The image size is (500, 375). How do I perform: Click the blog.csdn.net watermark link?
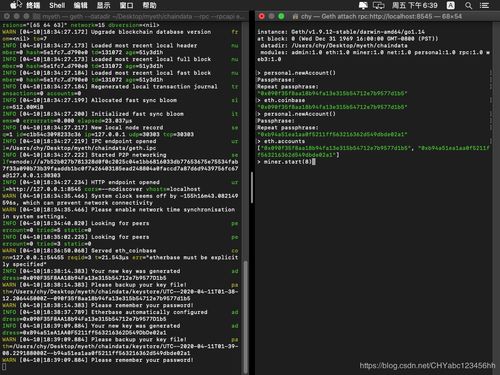coord(427,365)
